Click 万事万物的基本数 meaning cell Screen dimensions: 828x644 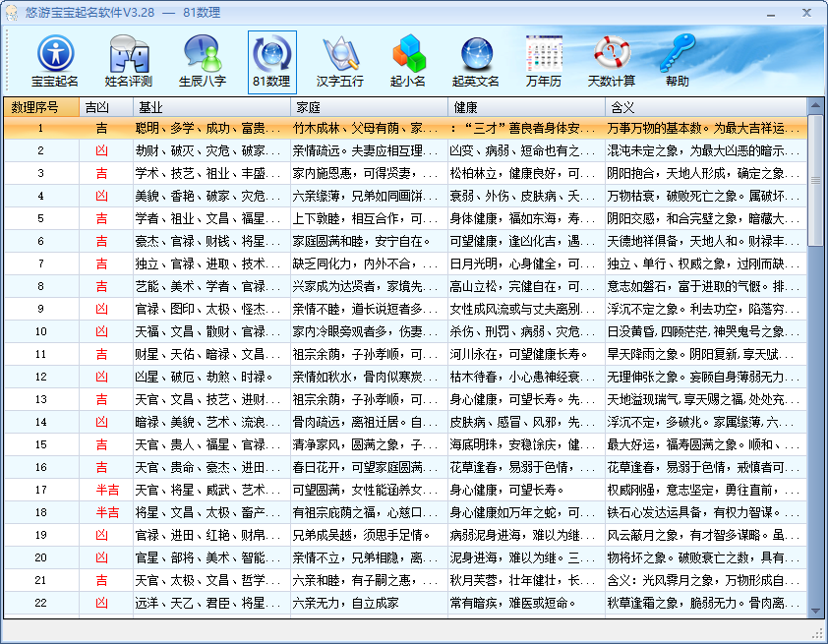(x=706, y=128)
